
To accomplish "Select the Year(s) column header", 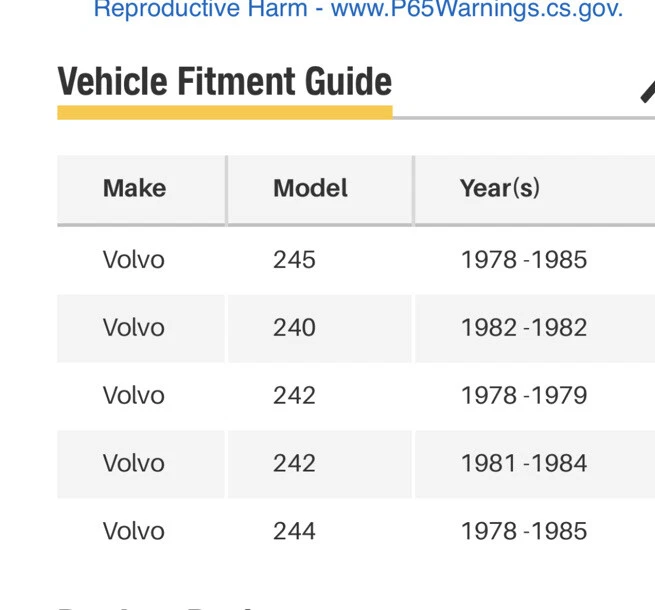I will [500, 188].
